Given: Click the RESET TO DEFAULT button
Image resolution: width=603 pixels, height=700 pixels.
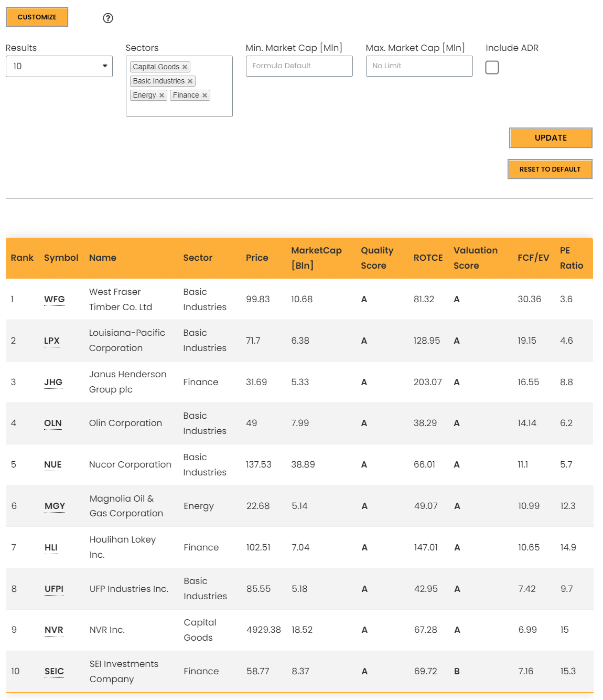Looking at the screenshot, I should point(550,169).
